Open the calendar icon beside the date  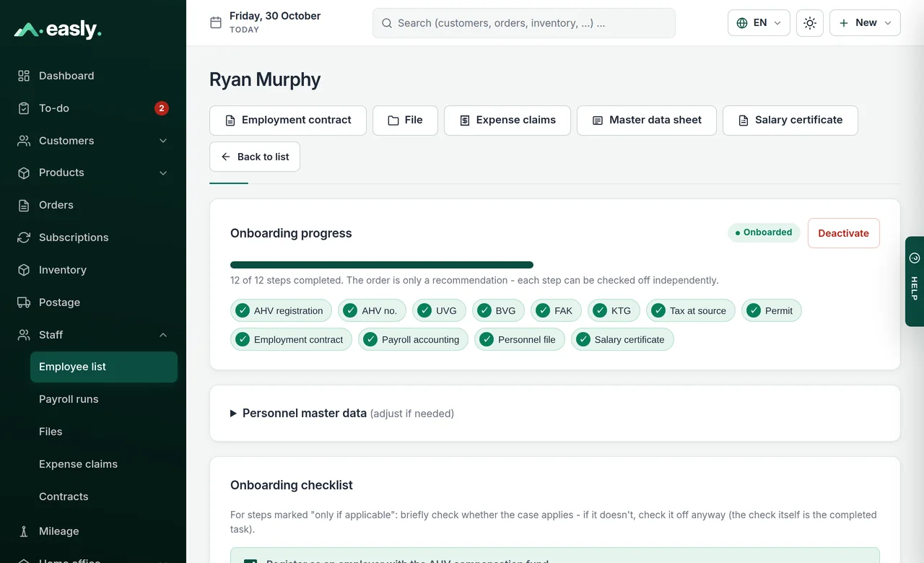(x=216, y=22)
